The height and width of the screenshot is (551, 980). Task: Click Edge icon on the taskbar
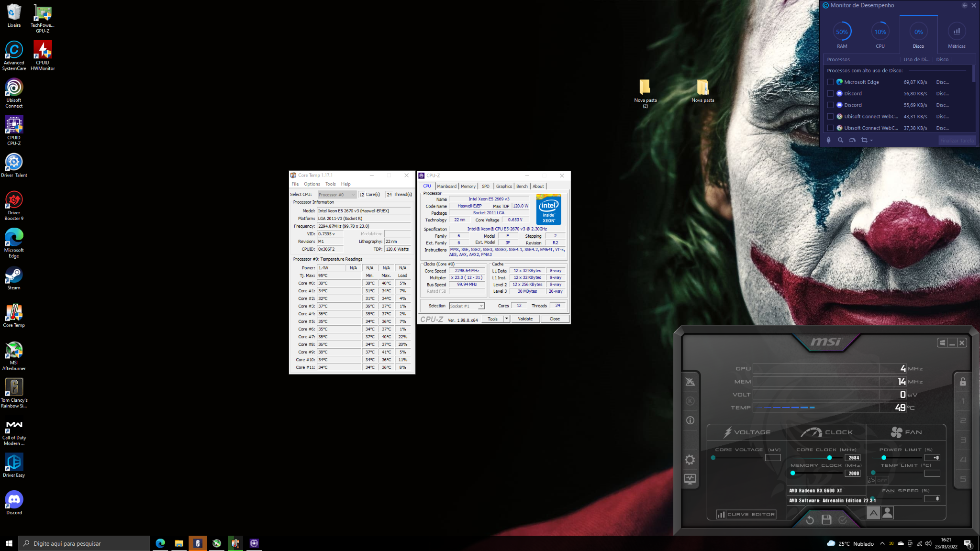160,543
